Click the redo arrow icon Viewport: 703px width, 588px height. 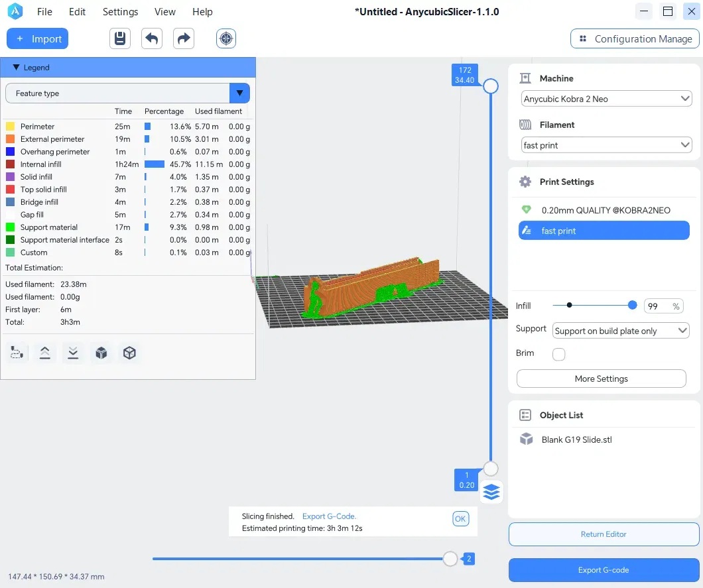(x=183, y=38)
